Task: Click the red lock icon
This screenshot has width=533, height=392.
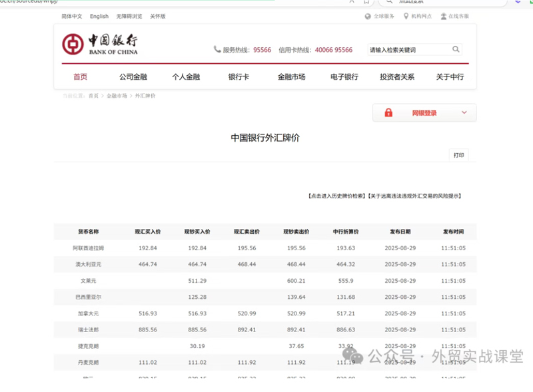Action: tap(388, 113)
